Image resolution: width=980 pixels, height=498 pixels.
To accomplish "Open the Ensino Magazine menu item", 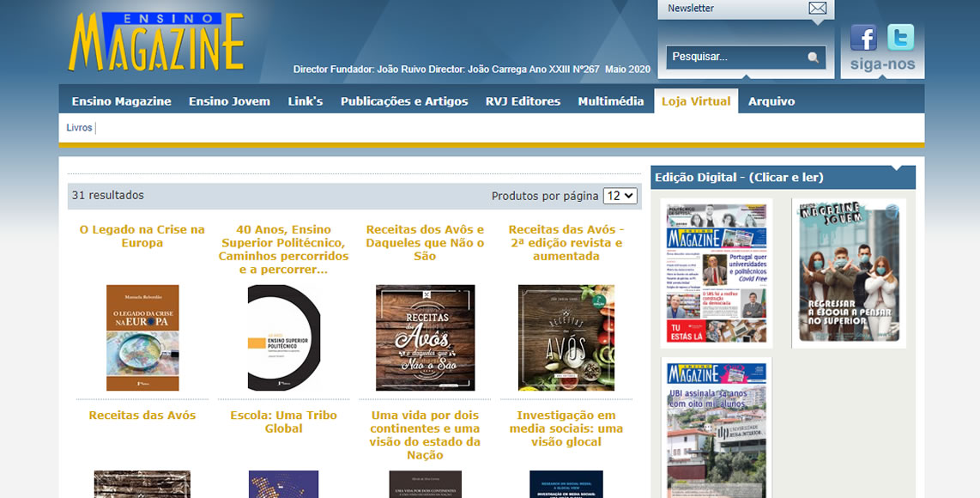I will [x=121, y=101].
